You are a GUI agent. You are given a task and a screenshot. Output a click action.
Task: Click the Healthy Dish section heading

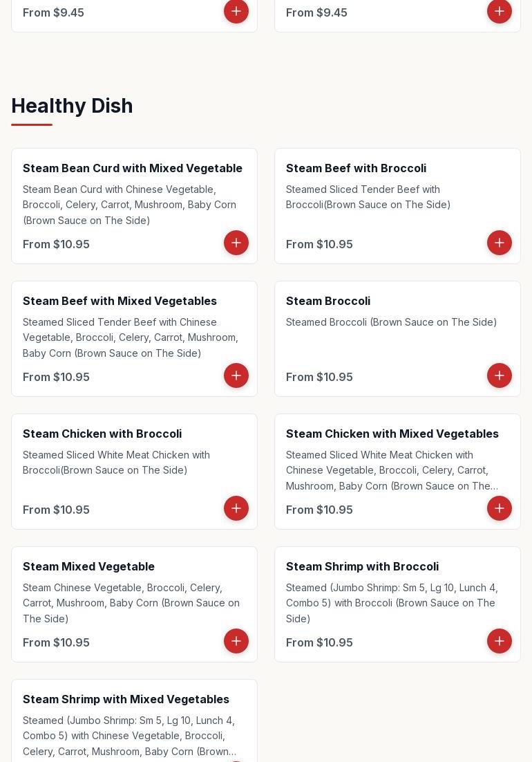(72, 106)
